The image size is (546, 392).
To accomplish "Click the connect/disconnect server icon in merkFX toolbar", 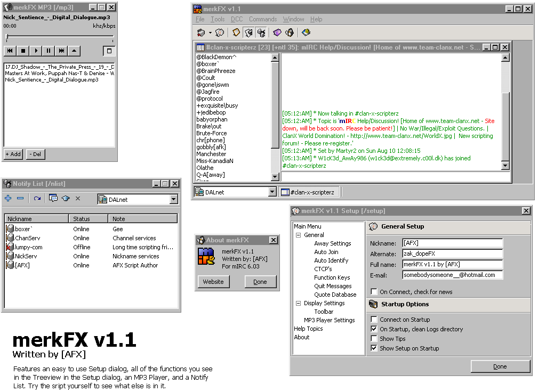I will coord(201,32).
